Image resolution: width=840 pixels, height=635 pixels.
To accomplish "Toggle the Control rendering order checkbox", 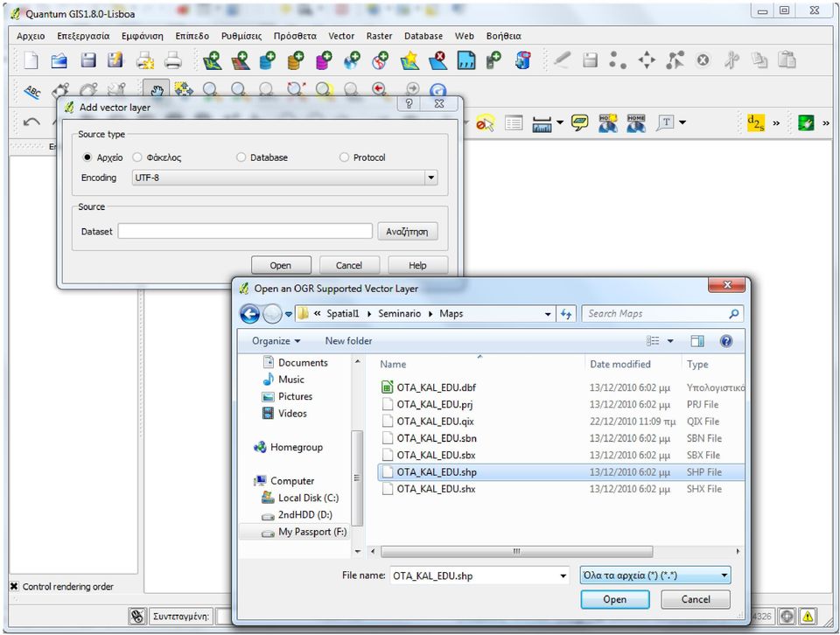I will [15, 586].
